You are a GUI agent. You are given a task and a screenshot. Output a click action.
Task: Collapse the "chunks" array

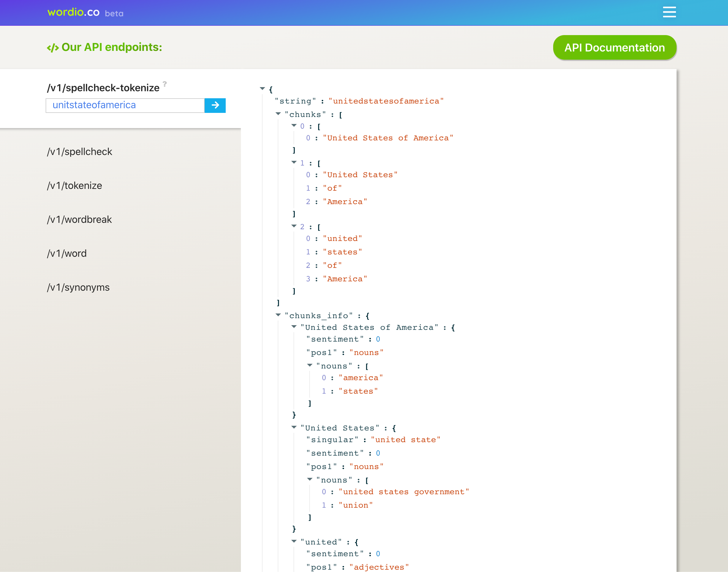(278, 114)
